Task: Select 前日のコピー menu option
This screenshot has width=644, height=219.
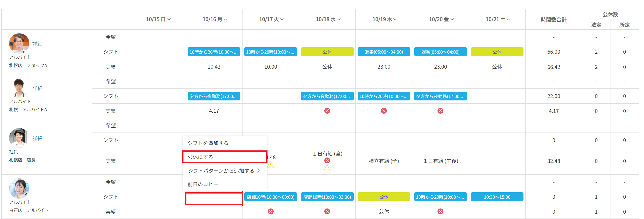Action: (203, 184)
